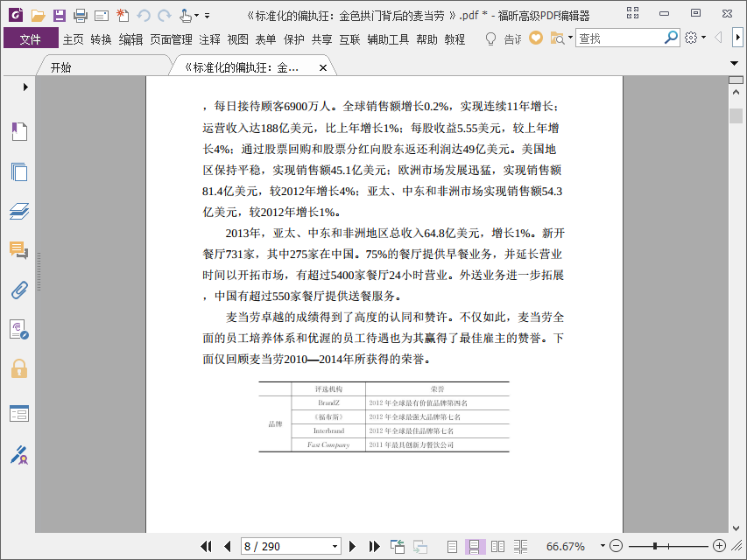Open the 转换 ribbon tab
The width and height of the screenshot is (747, 560).
click(101, 39)
